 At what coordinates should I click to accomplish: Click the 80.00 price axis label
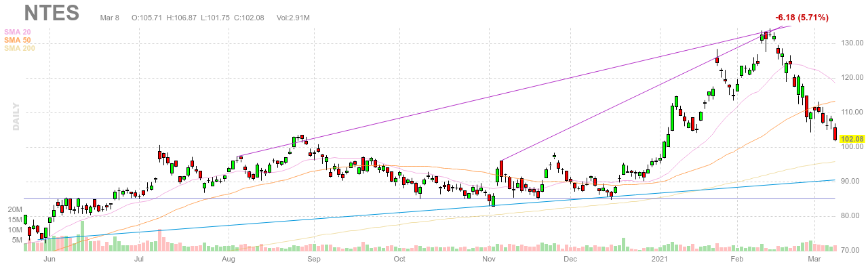pyautogui.click(x=852, y=216)
